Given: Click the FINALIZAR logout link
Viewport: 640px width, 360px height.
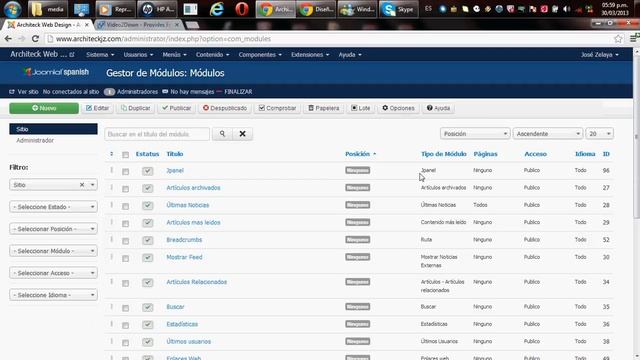Looking at the screenshot, I should point(238,92).
